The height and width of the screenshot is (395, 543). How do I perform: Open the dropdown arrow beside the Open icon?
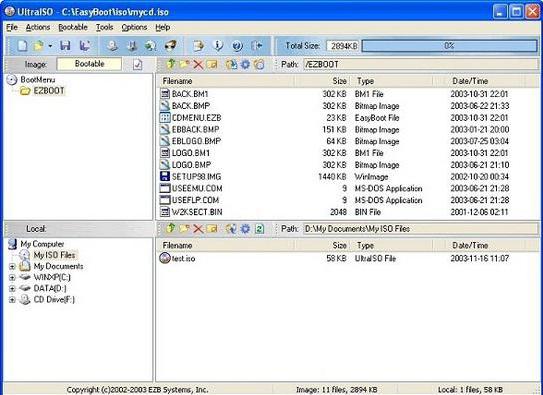tap(50, 46)
